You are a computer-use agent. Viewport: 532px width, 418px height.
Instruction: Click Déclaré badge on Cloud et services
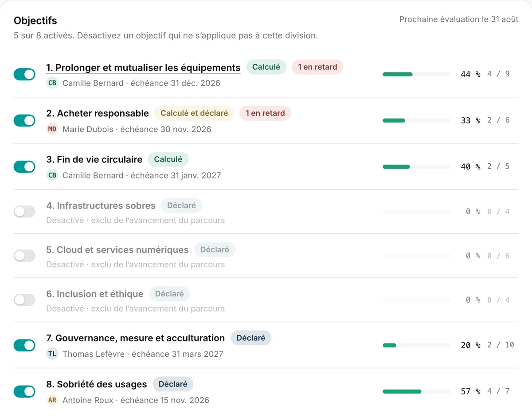click(x=215, y=249)
